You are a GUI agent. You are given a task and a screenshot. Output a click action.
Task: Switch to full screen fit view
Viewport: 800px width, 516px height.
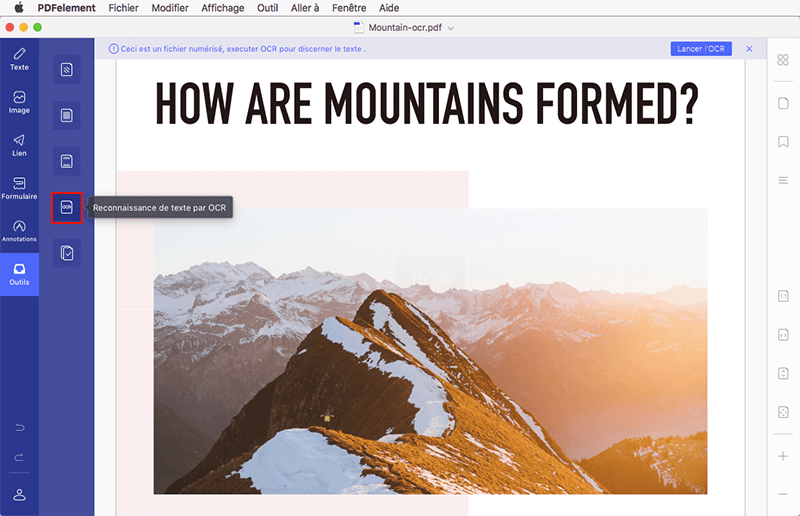coord(783,412)
